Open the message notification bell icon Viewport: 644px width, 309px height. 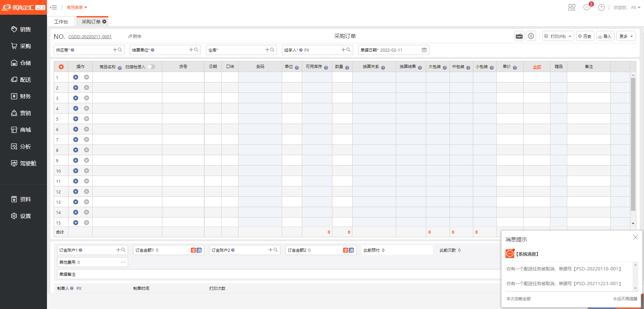coord(587,7)
